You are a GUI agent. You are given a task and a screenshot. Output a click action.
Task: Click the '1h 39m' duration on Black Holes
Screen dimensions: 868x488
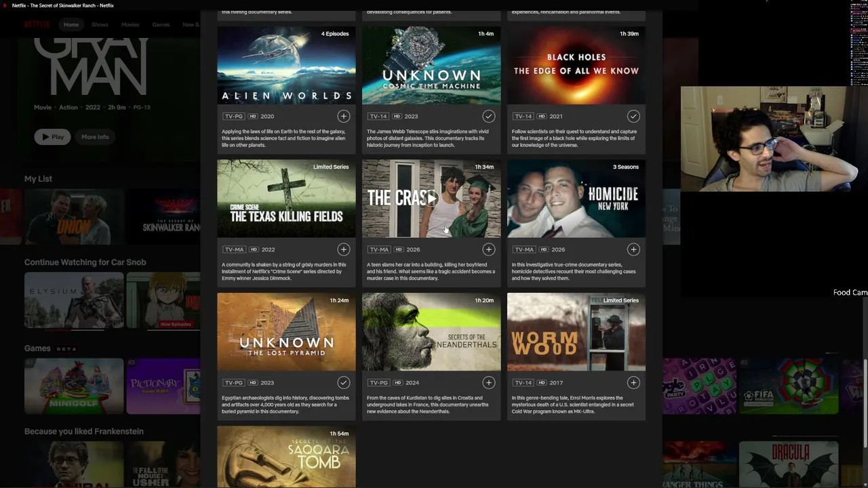tap(629, 34)
